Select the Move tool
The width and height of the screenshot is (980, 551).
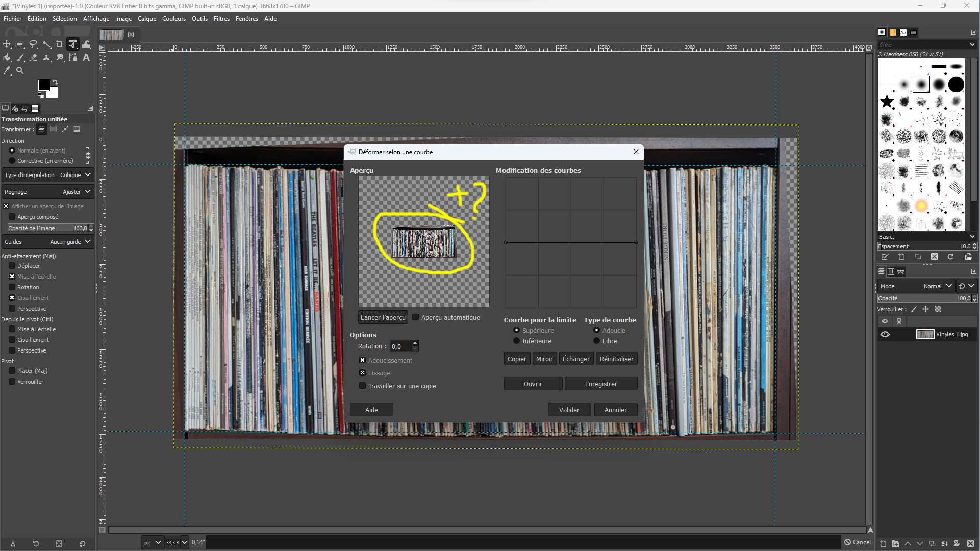pos(7,44)
